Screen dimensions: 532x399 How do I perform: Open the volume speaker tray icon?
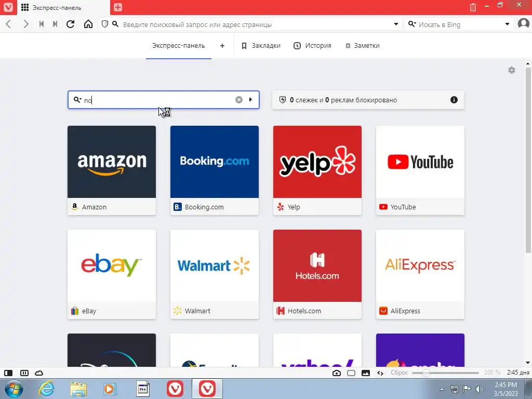[x=479, y=389]
